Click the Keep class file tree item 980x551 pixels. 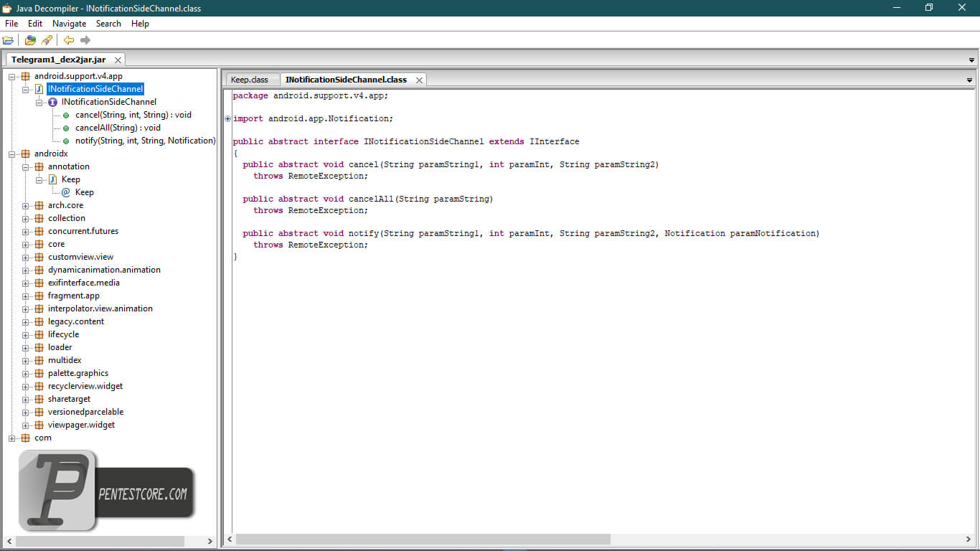[70, 179]
